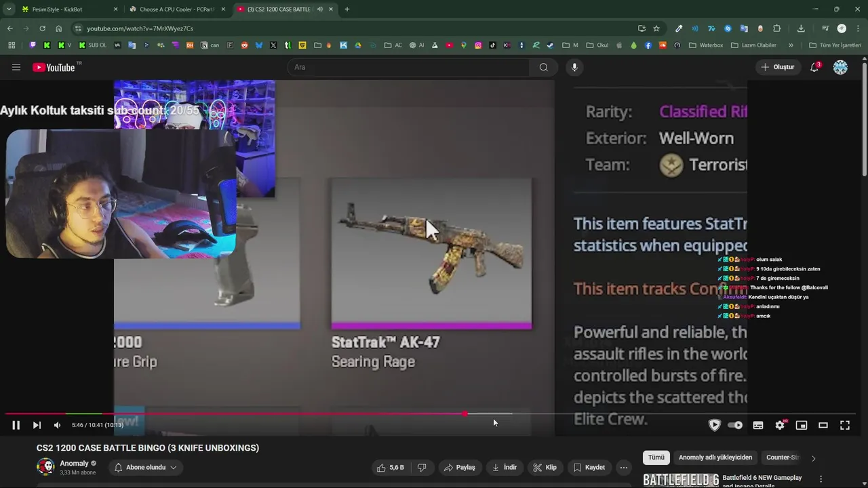Screen dimensions: 868x488
Task: Open the tab search dropdown
Action: [9, 9]
